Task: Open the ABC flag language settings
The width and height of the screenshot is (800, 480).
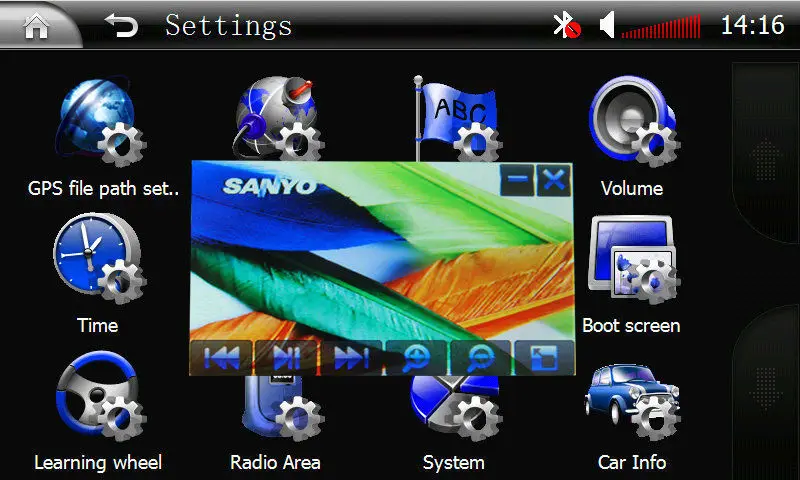Action: tap(456, 118)
